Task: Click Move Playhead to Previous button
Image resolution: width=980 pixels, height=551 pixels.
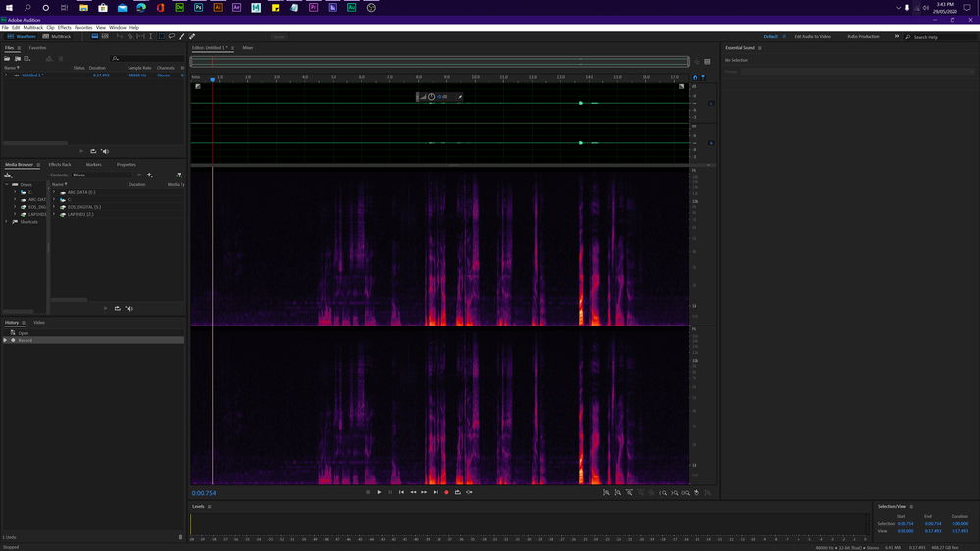Action: pyautogui.click(x=401, y=492)
